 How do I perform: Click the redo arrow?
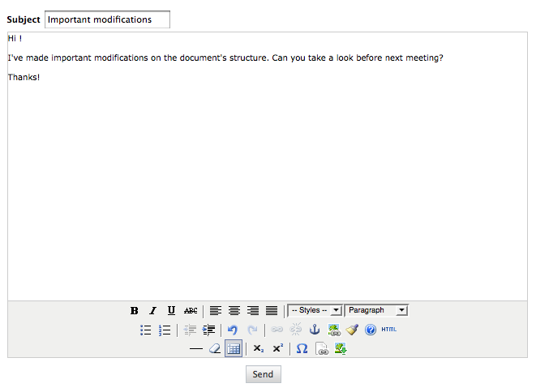pyautogui.click(x=252, y=330)
